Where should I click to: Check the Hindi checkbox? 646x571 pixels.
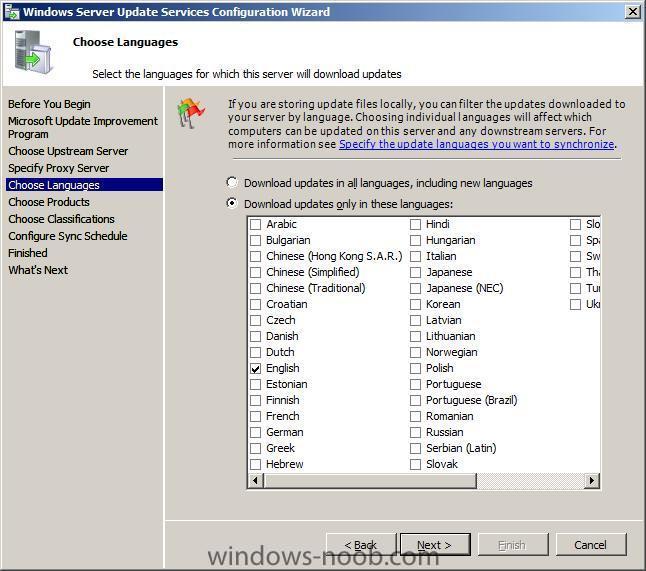(x=415, y=225)
